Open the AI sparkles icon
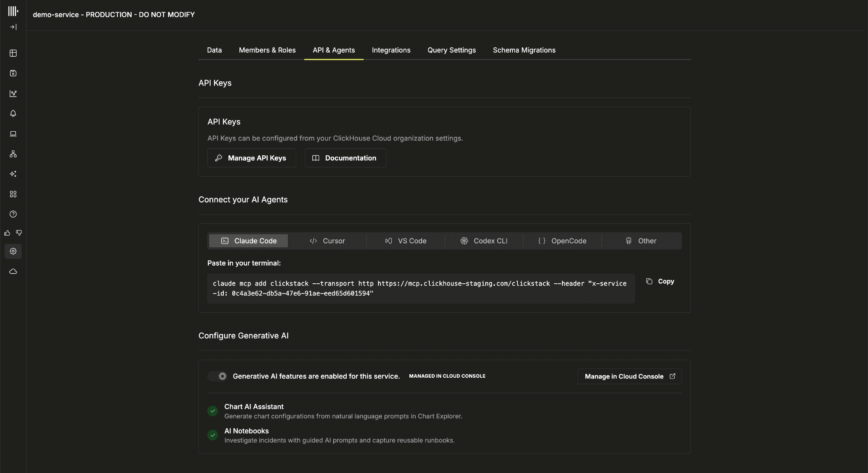 click(x=13, y=174)
